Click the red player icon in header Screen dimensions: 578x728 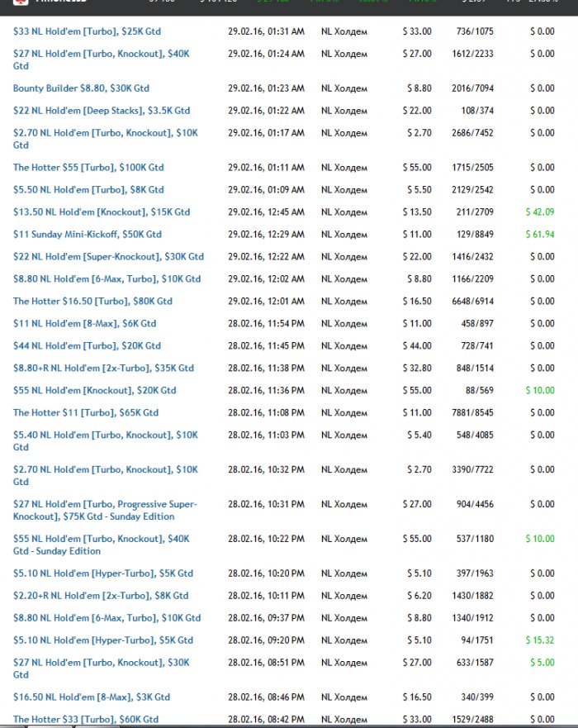[21, 2]
